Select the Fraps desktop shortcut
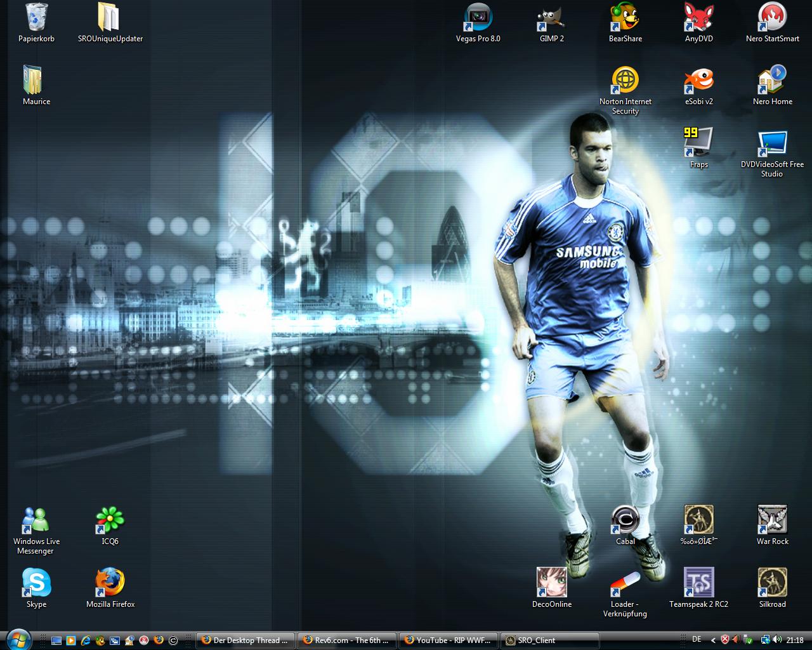Screen dimensions: 812x650 click(698, 143)
